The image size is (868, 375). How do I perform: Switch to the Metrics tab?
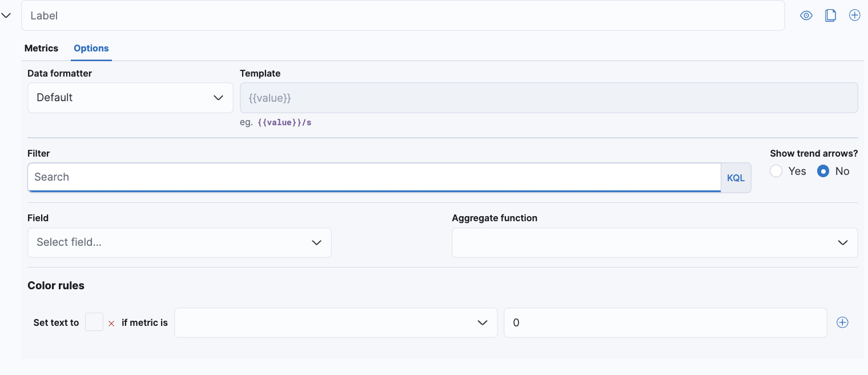[41, 48]
